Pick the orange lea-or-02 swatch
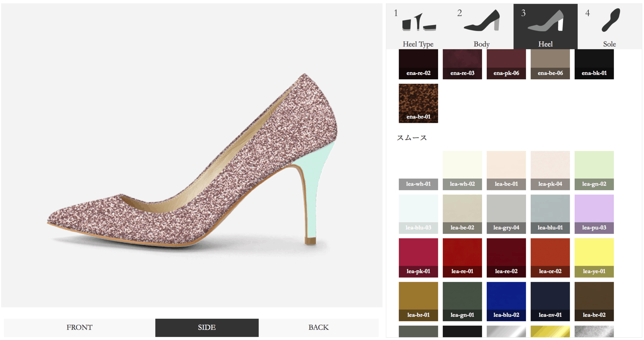Image resolution: width=644 pixels, height=340 pixels. (550, 257)
